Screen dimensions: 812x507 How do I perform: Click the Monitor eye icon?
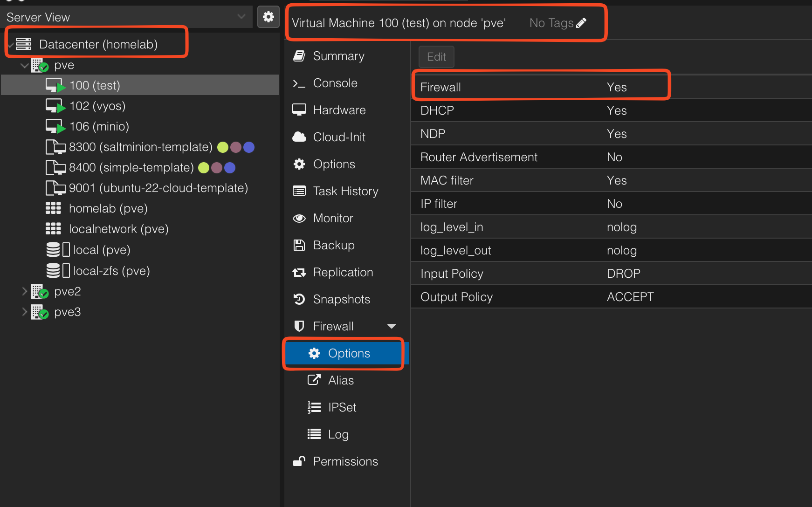(x=299, y=218)
